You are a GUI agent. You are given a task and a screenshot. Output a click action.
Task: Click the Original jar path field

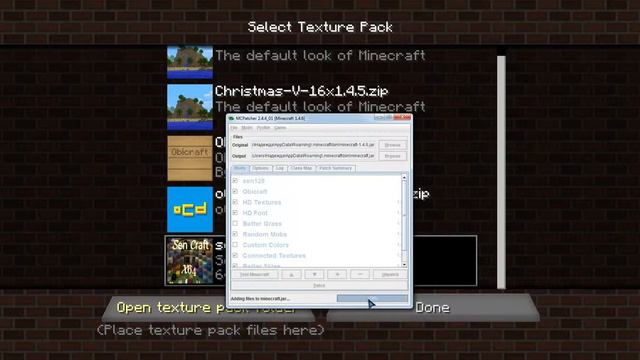(313, 145)
